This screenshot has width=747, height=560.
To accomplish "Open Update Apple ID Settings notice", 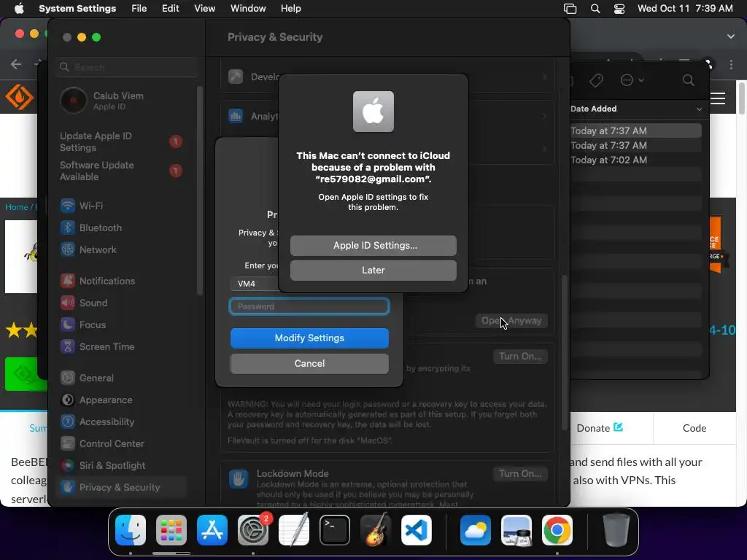I will point(121,141).
